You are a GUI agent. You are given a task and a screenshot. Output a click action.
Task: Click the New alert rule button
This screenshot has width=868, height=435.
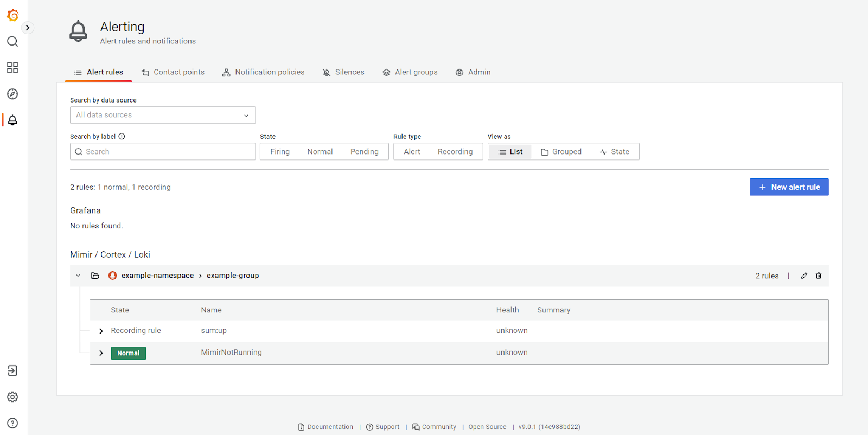(789, 187)
